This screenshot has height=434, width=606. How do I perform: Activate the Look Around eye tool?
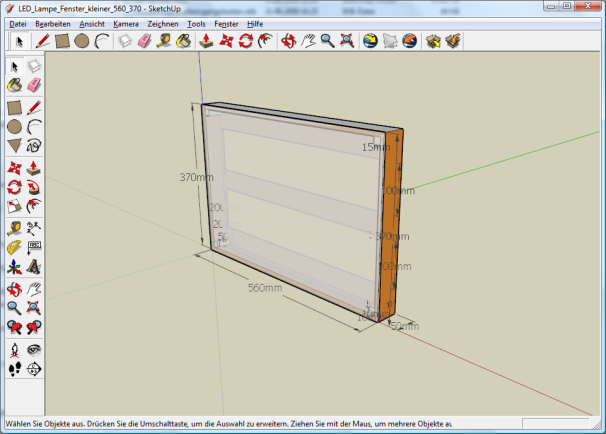coord(34,350)
